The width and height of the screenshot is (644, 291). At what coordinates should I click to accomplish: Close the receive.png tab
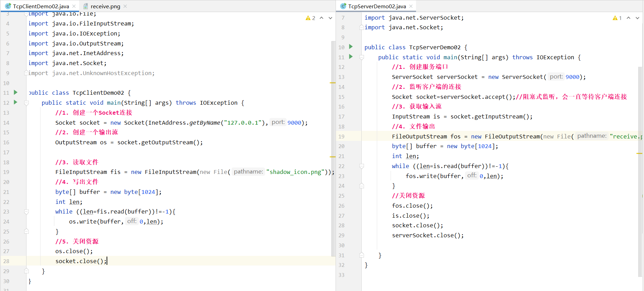125,6
